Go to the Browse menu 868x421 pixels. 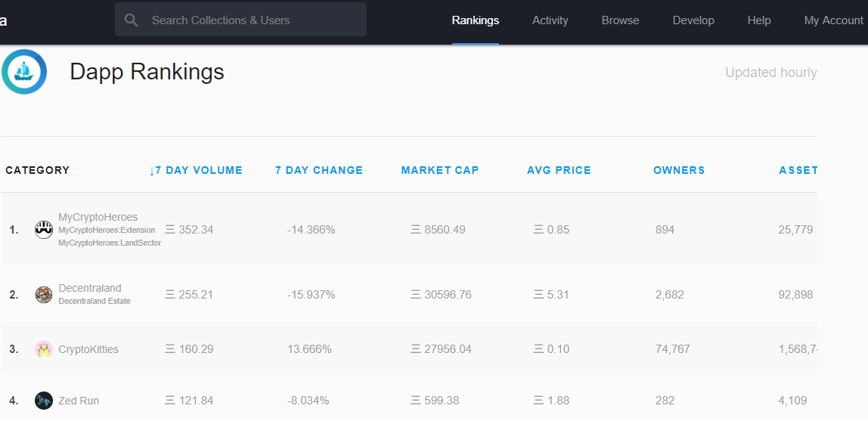pos(621,20)
